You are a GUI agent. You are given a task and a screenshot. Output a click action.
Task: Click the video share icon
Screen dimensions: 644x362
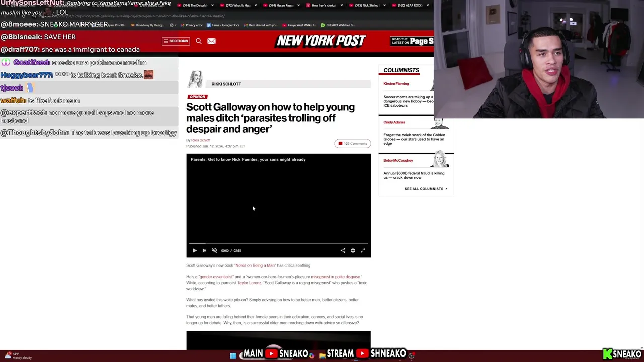[x=343, y=250]
